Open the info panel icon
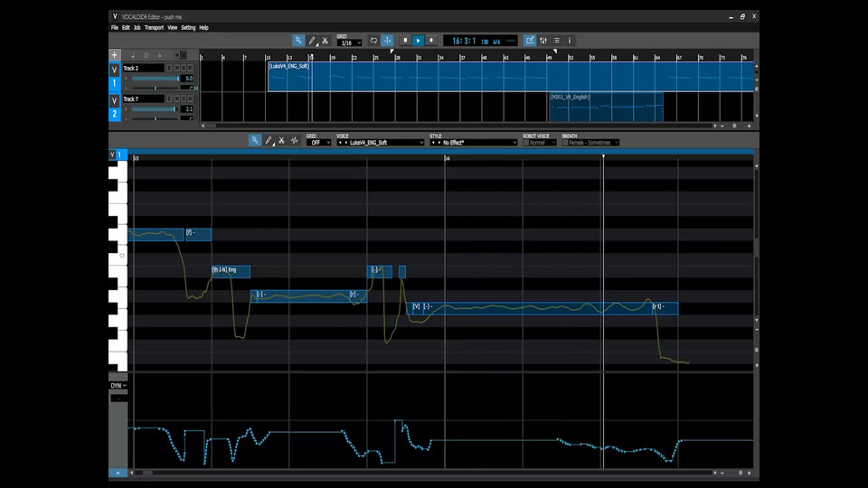The width and height of the screenshot is (868, 488). [570, 41]
